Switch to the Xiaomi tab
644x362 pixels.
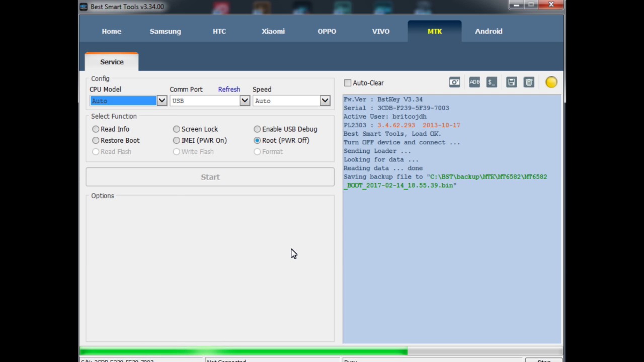[273, 31]
